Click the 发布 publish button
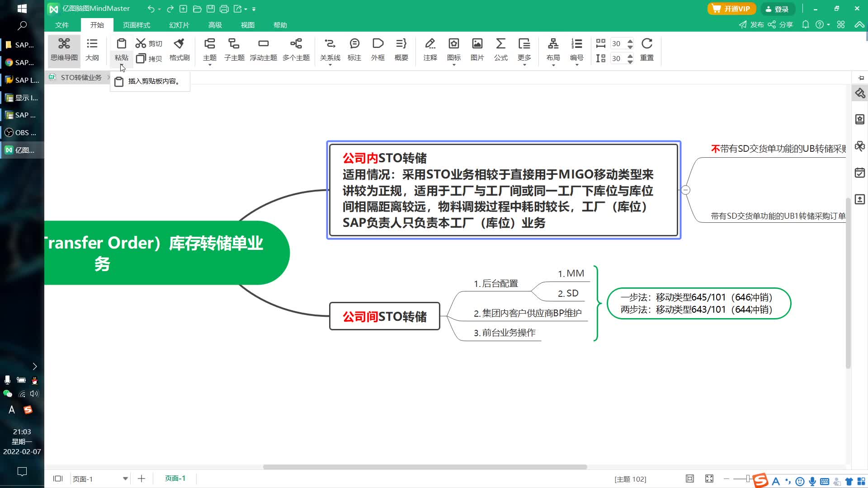Image resolution: width=868 pixels, height=488 pixels. [751, 24]
